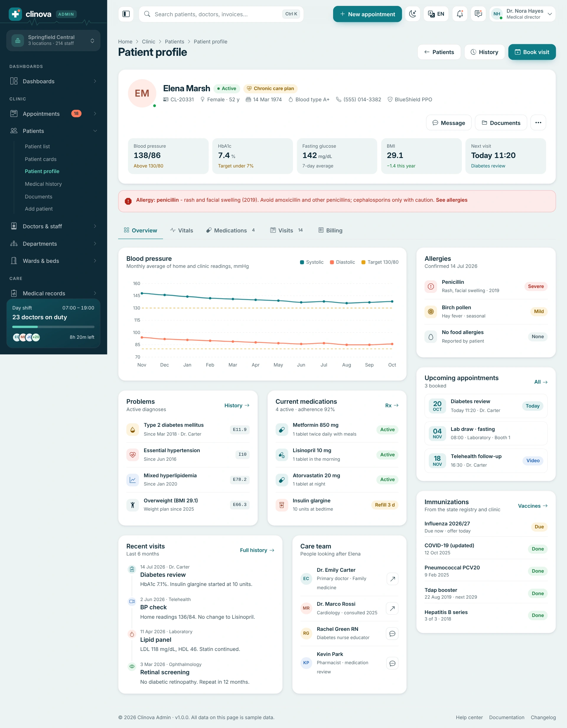Expand the Departments sidebar section
The height and width of the screenshot is (728, 567).
53,244
